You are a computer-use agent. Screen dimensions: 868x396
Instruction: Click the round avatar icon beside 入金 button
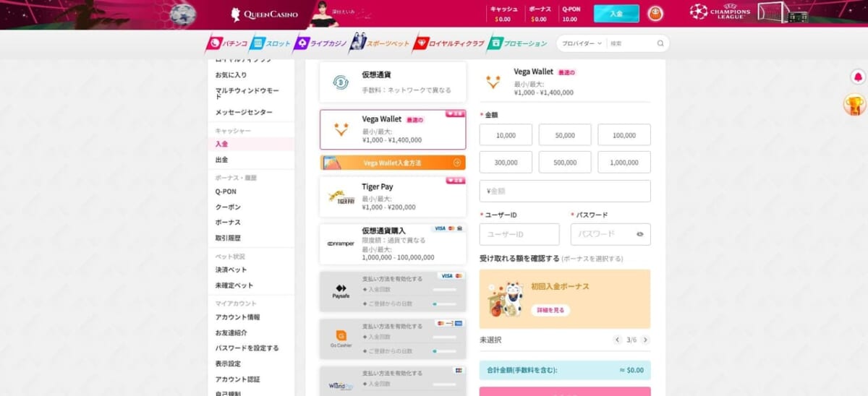(x=655, y=14)
